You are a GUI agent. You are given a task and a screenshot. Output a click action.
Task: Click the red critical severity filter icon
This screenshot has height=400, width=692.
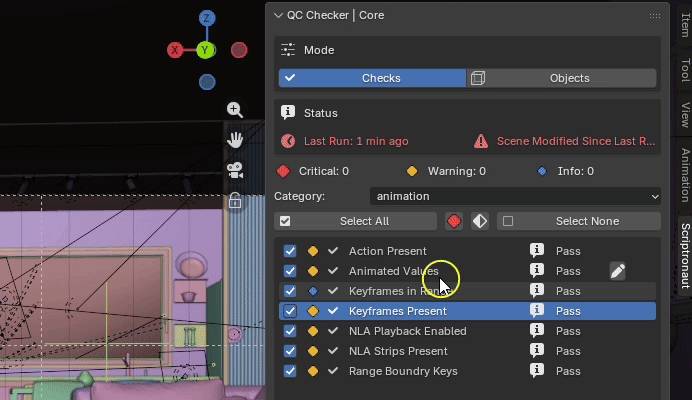point(454,221)
